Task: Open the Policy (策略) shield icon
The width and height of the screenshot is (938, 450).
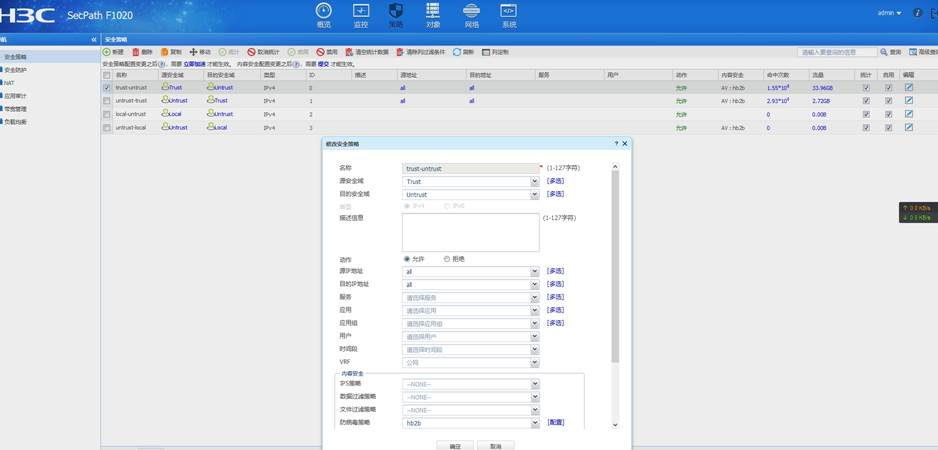Action: (x=395, y=11)
